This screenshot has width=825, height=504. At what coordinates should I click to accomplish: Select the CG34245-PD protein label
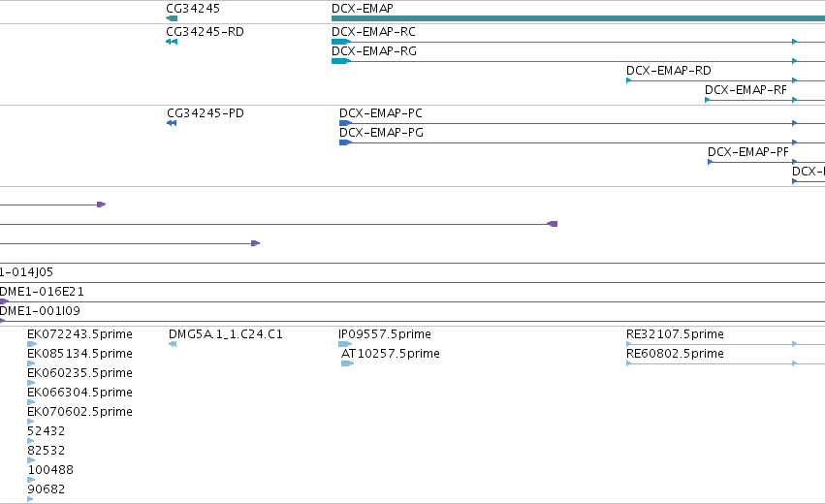[x=206, y=113]
